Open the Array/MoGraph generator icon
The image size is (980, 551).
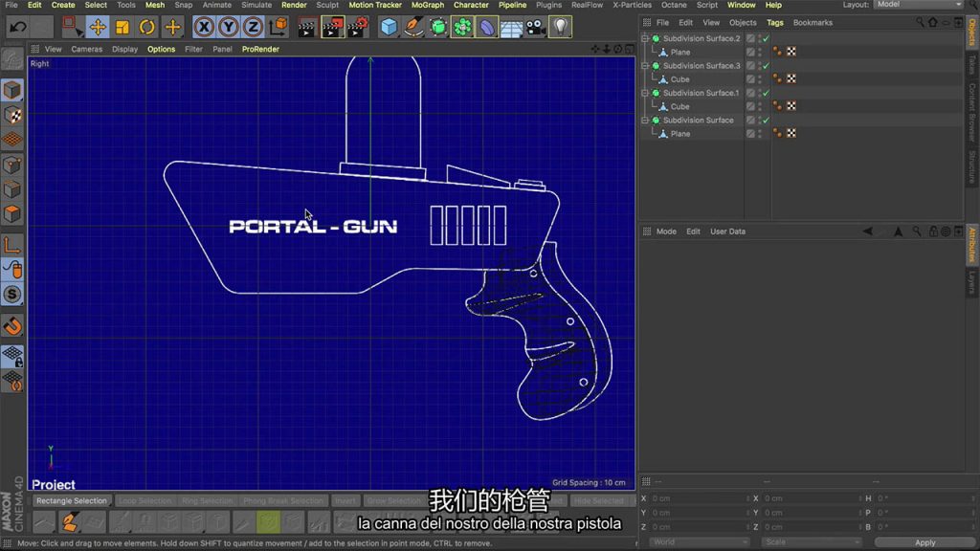pos(462,27)
